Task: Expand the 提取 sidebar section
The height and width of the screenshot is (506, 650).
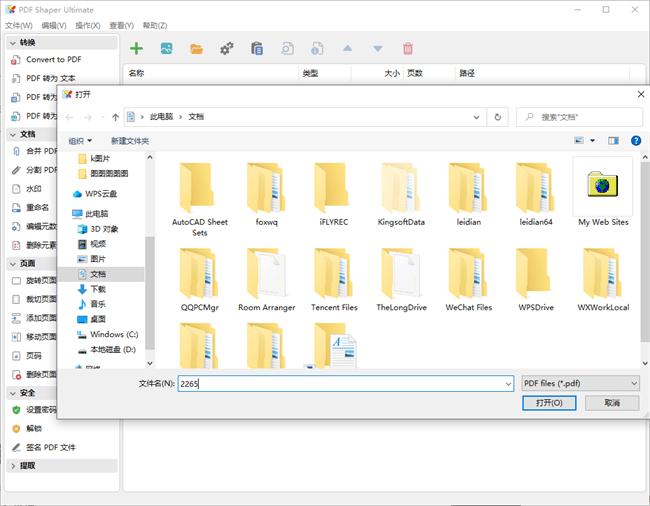Action: 13,466
